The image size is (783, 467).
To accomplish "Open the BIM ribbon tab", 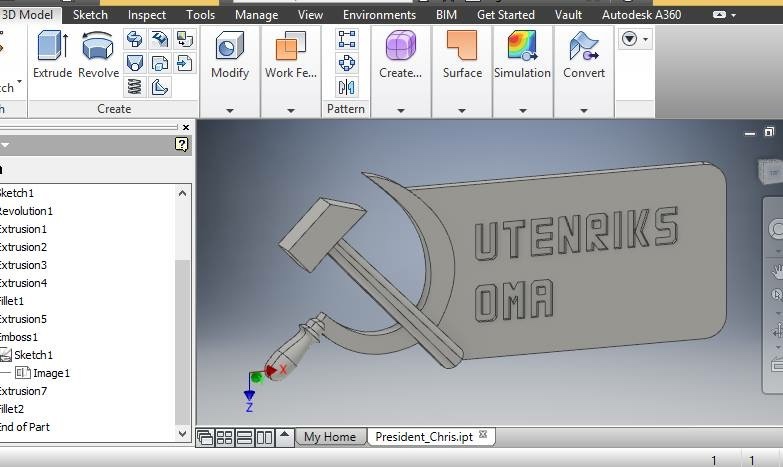I will coord(446,15).
